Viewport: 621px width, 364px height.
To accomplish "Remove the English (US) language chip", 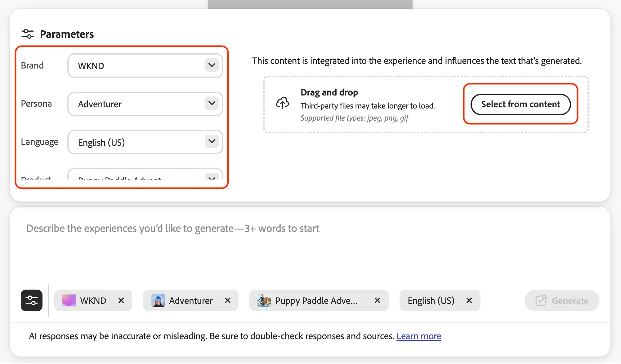I will [x=469, y=300].
